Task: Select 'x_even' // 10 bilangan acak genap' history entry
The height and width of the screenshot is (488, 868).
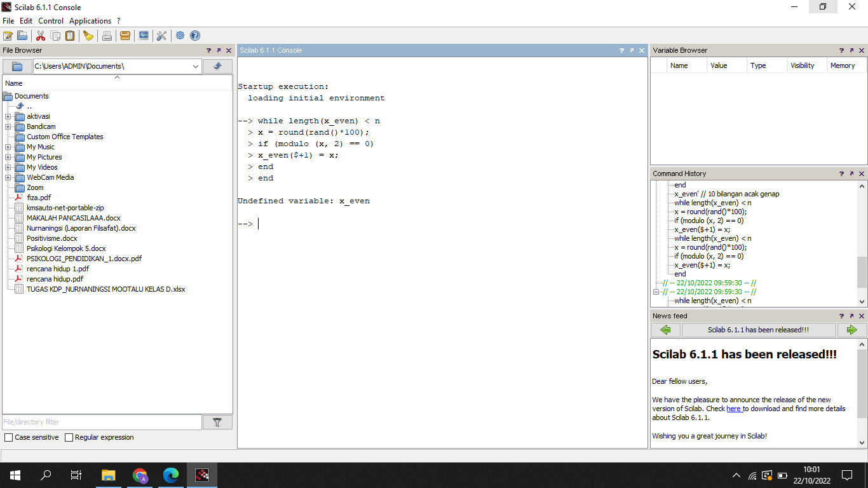Action: 727,194
